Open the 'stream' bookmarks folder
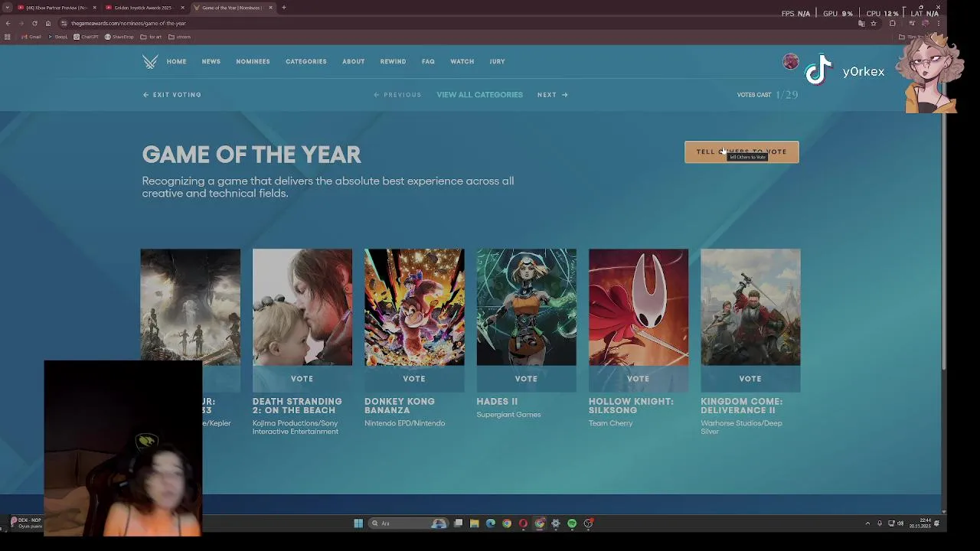 coord(180,37)
